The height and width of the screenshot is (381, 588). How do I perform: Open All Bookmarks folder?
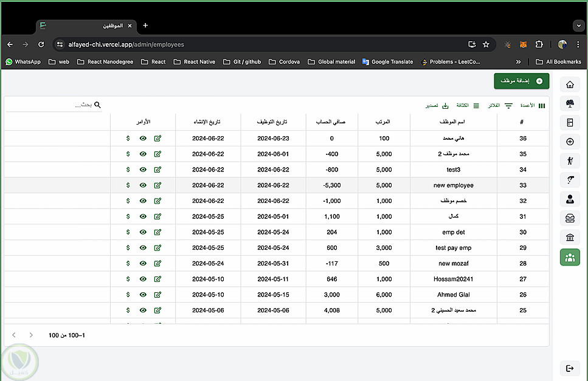558,62
